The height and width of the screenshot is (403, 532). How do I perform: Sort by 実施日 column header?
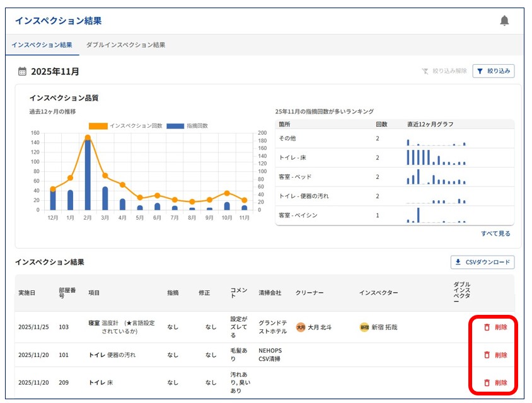(28, 293)
